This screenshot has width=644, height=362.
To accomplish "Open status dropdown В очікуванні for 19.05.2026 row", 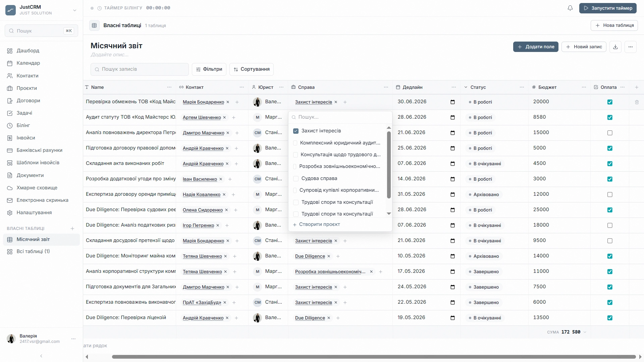I will (x=485, y=318).
